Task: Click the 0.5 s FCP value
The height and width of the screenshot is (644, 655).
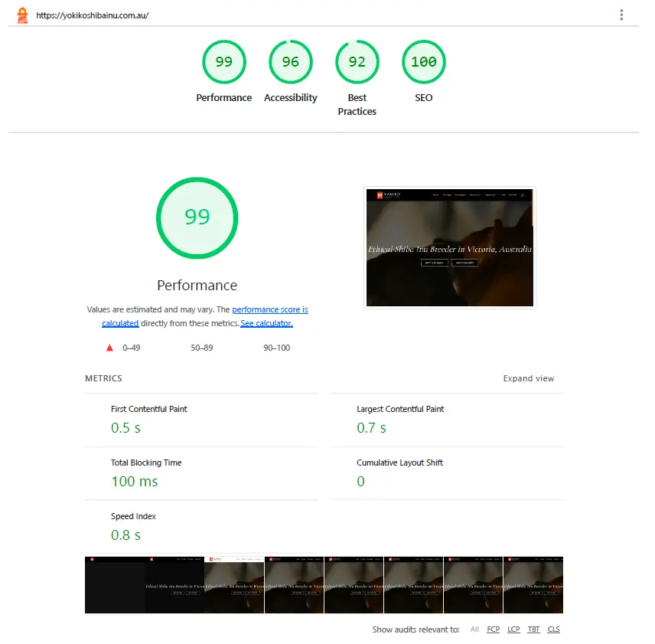Action: click(x=125, y=427)
